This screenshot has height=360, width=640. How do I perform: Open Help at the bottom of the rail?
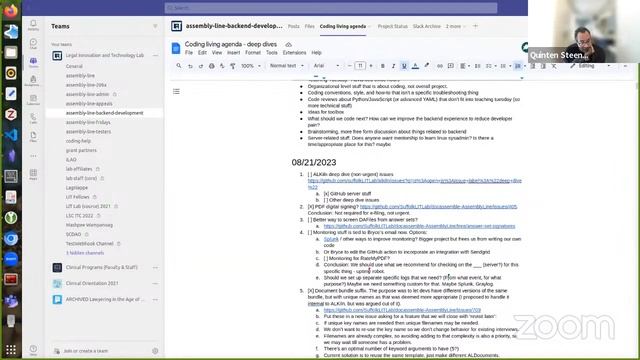pyautogui.click(x=33, y=350)
